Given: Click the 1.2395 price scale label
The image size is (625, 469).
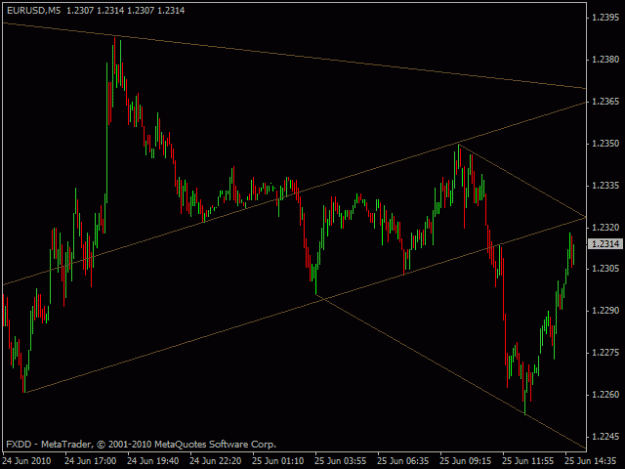Looking at the screenshot, I should coord(605,18).
